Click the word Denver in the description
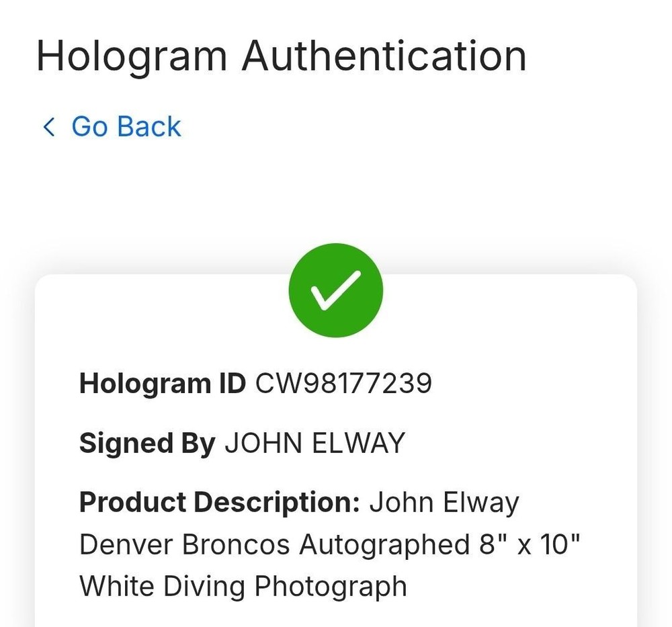The image size is (672, 627). [x=126, y=544]
